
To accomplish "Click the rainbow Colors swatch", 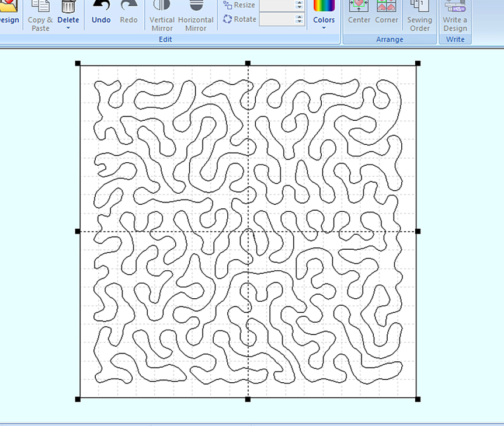I will coord(324,6).
